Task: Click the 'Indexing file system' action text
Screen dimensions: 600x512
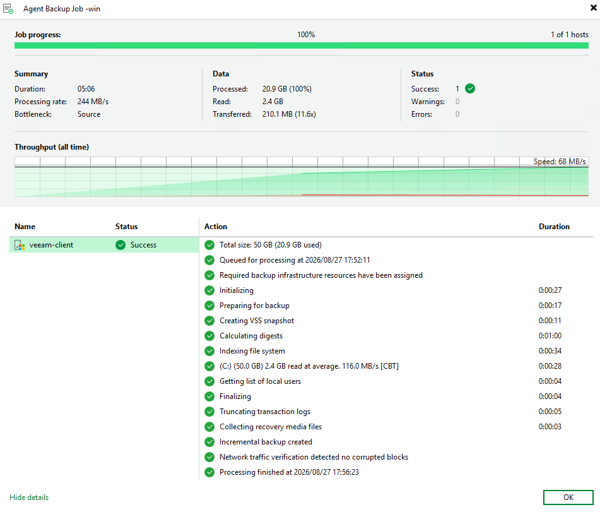Action: pos(252,351)
